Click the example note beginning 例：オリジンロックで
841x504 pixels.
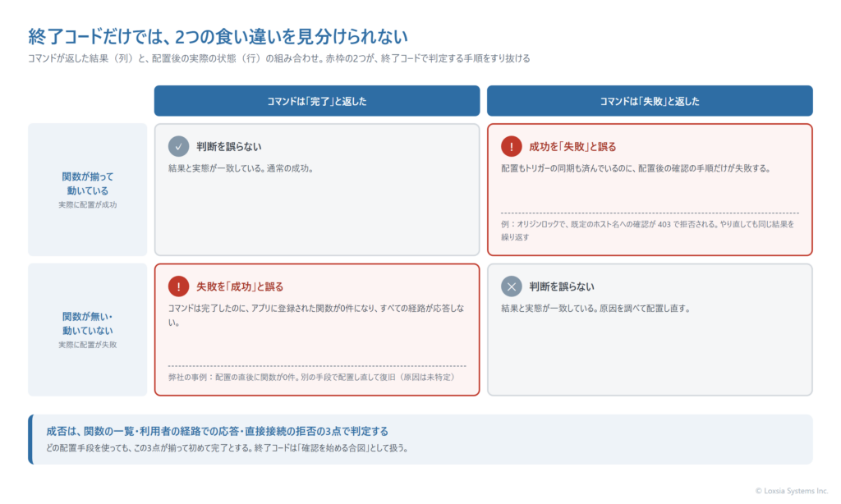(648, 231)
